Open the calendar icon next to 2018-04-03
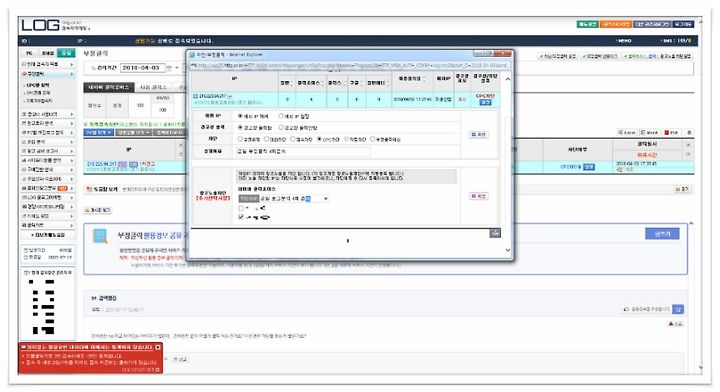 (x=169, y=68)
